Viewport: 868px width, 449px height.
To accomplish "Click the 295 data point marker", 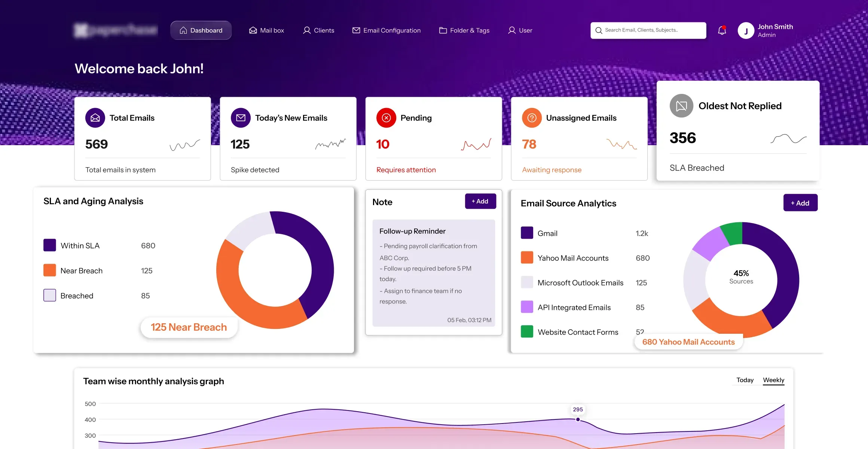I will tap(578, 419).
